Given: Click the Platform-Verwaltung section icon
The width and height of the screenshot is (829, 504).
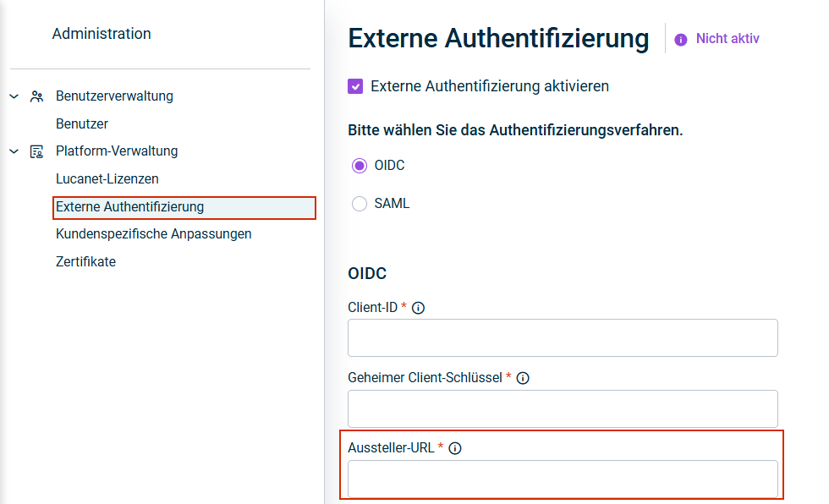Looking at the screenshot, I should coord(36,151).
